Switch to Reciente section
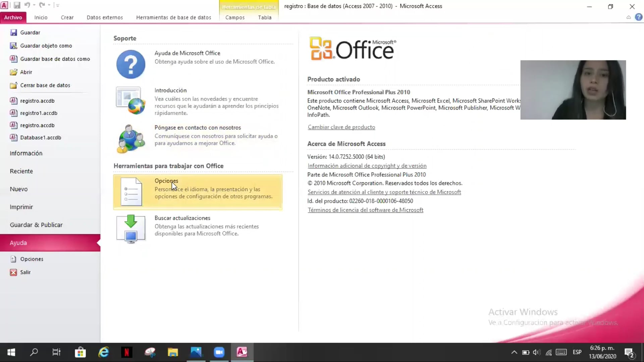 pos(21,171)
